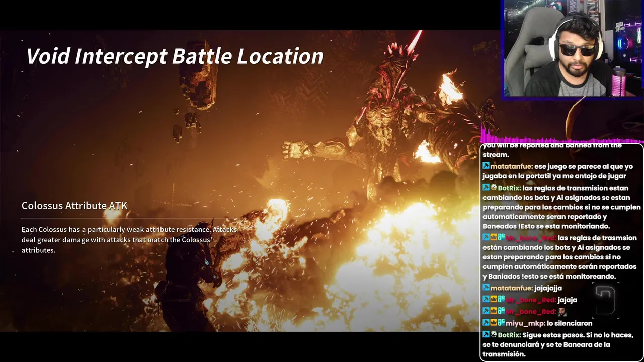Click BotRix username on 'las reglas de transmision'
The image size is (644, 362).
coord(509,188)
